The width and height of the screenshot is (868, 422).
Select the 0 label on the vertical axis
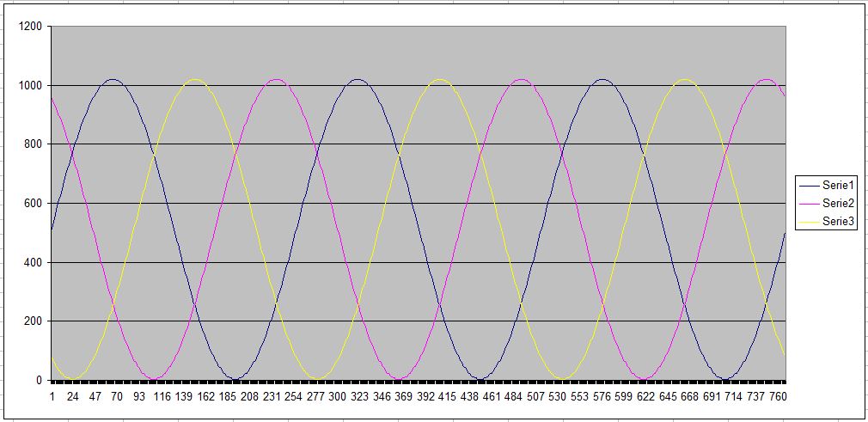click(x=39, y=380)
